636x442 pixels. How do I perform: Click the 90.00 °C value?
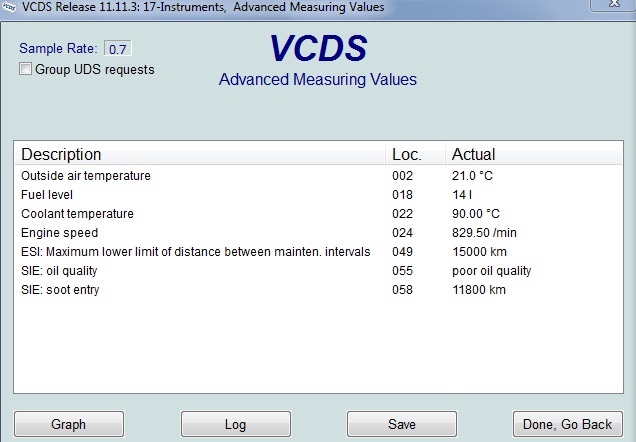click(476, 214)
